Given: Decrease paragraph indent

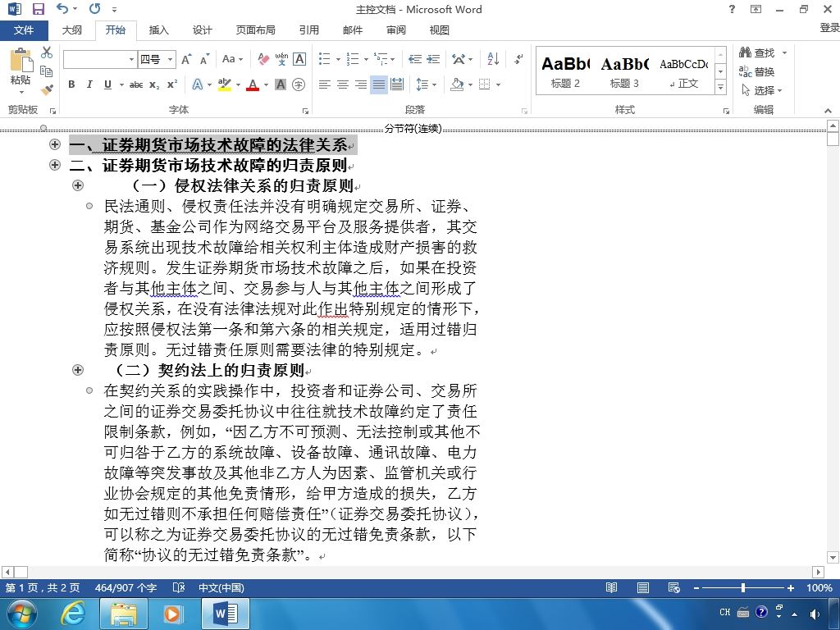Looking at the screenshot, I should click(414, 59).
